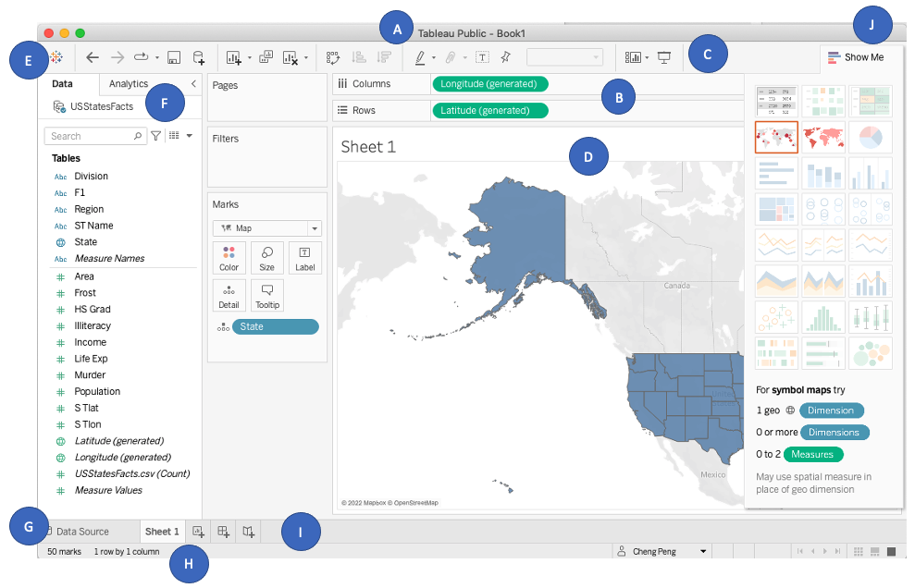This screenshot has width=915, height=588.
Task: Click the Sheet 1 title
Action: click(368, 147)
